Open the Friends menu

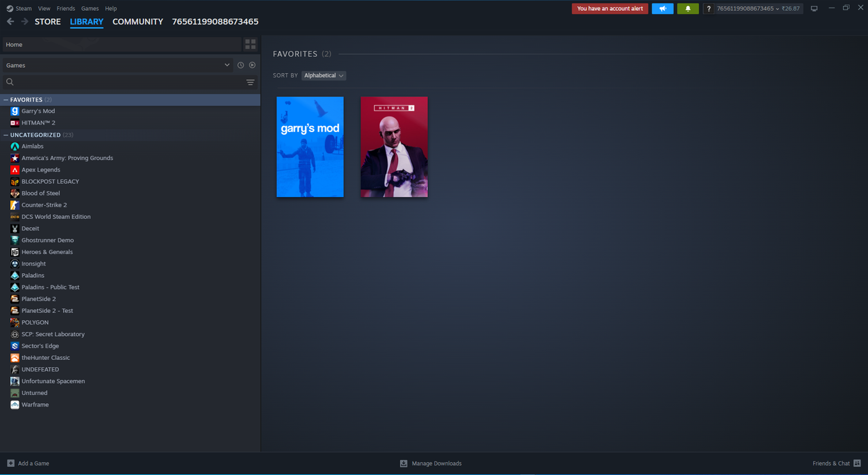point(66,9)
